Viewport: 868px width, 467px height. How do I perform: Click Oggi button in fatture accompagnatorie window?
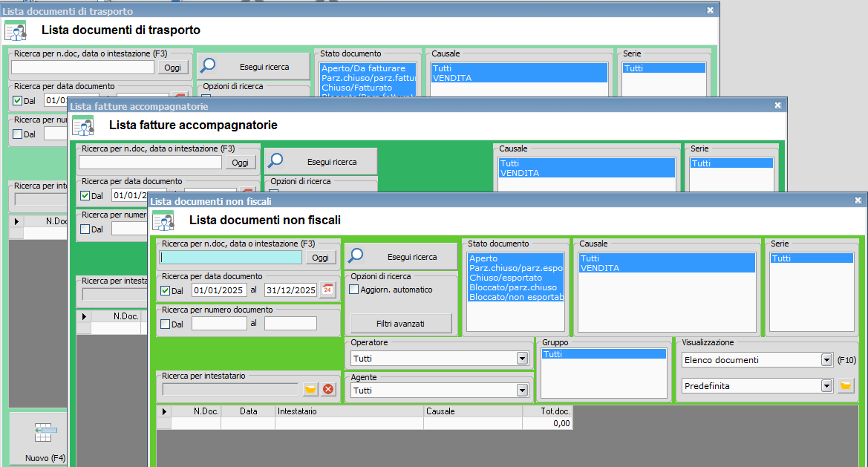click(241, 162)
